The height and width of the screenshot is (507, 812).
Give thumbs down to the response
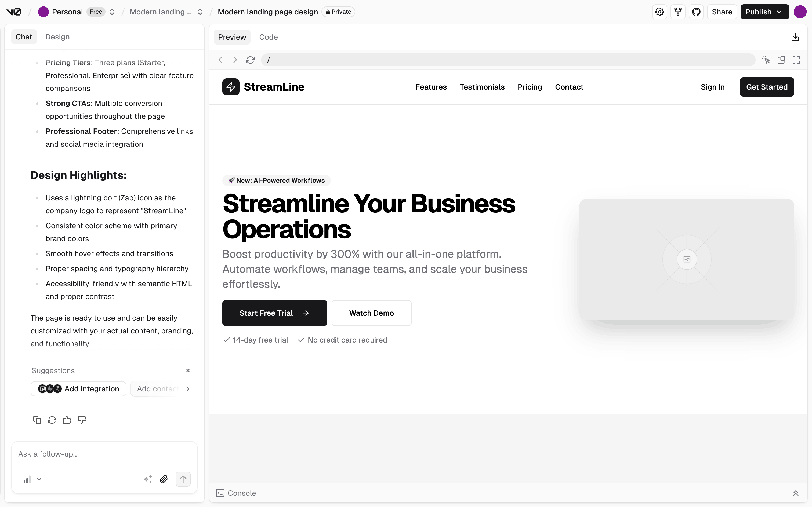tap(82, 420)
